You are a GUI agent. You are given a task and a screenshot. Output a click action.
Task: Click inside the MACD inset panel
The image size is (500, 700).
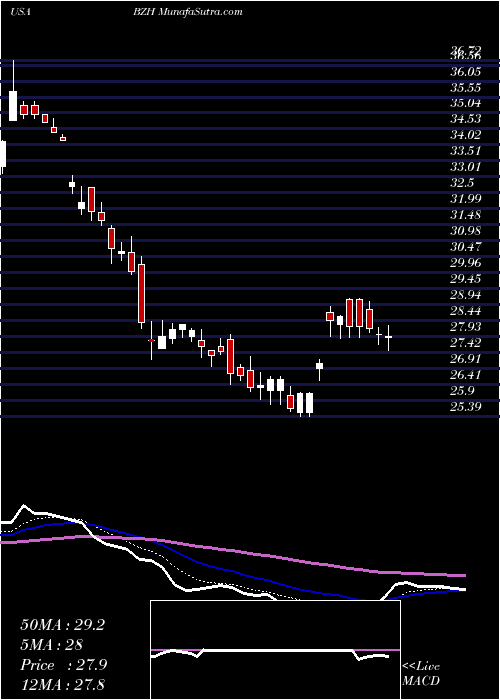point(275,650)
